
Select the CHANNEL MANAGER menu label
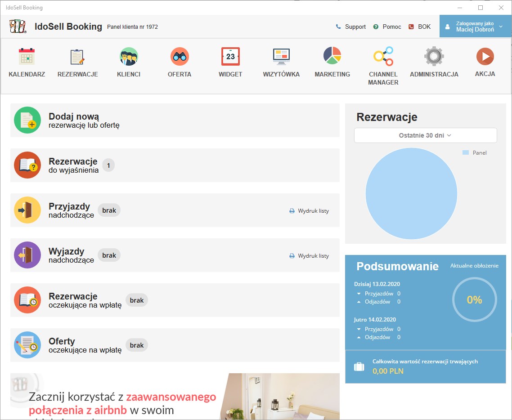tap(383, 78)
